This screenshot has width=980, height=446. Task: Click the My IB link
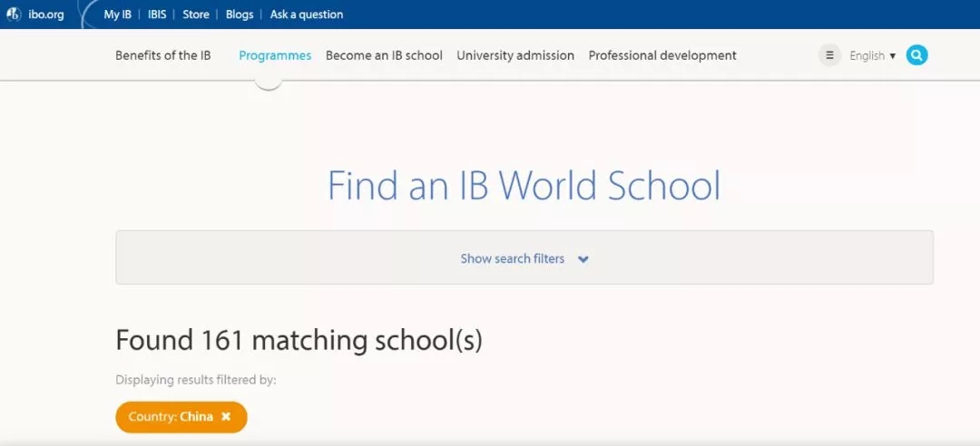point(117,15)
